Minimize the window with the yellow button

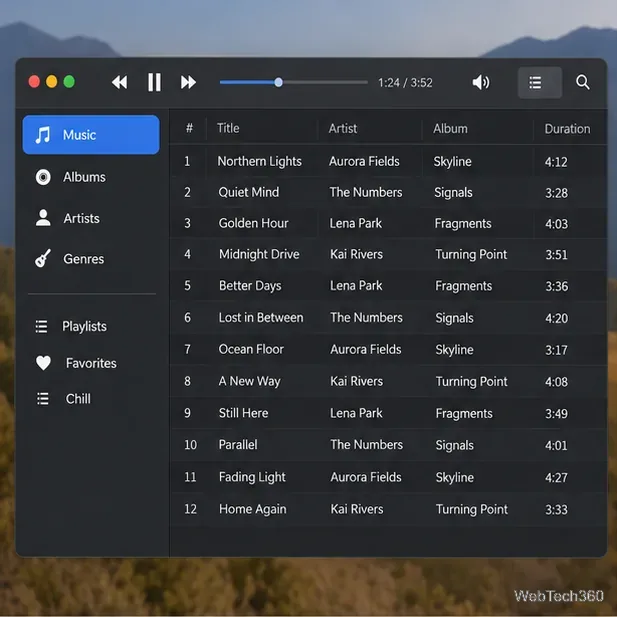pos(52,81)
